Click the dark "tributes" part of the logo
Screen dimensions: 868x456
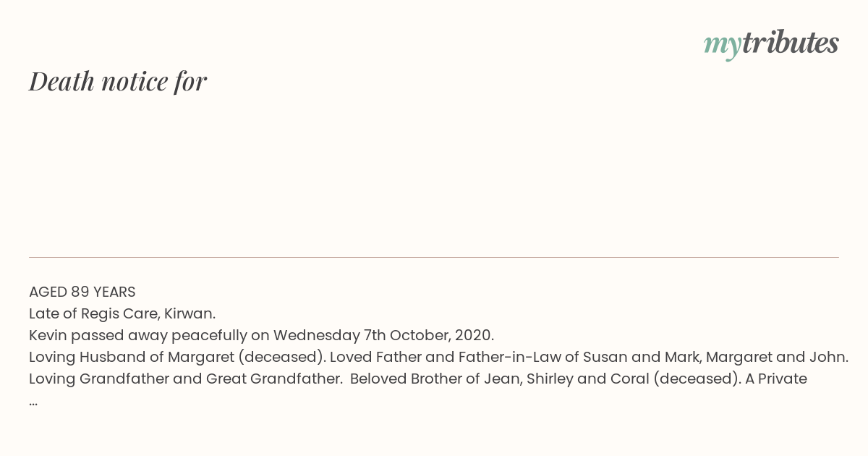click(790, 43)
